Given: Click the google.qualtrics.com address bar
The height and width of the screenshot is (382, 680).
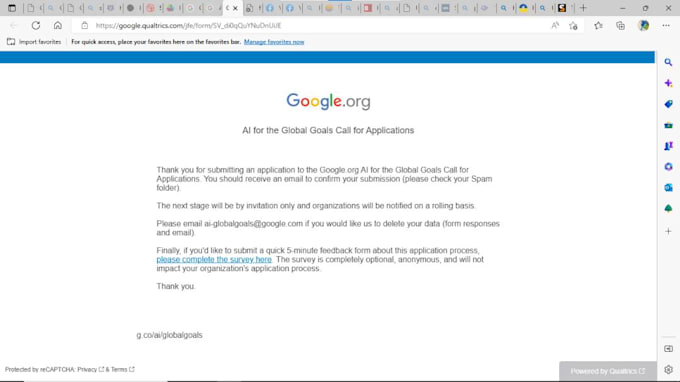Looking at the screenshot, I should coord(189,26).
